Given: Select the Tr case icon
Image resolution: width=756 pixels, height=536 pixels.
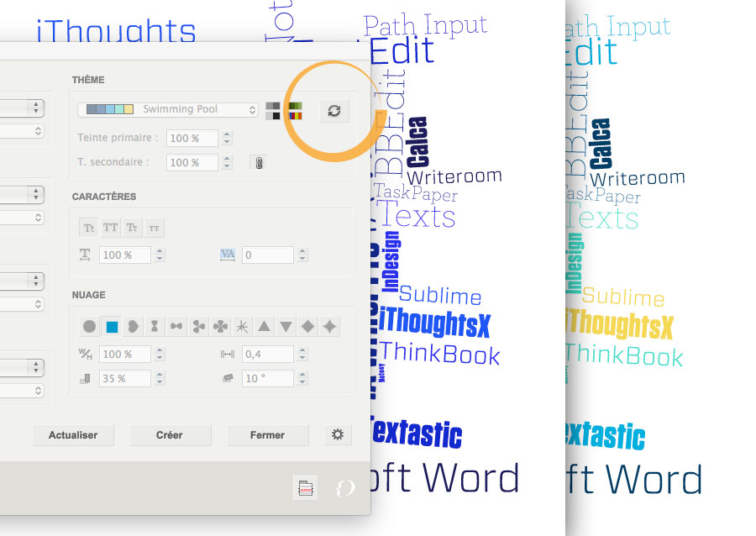Looking at the screenshot, I should click(132, 228).
